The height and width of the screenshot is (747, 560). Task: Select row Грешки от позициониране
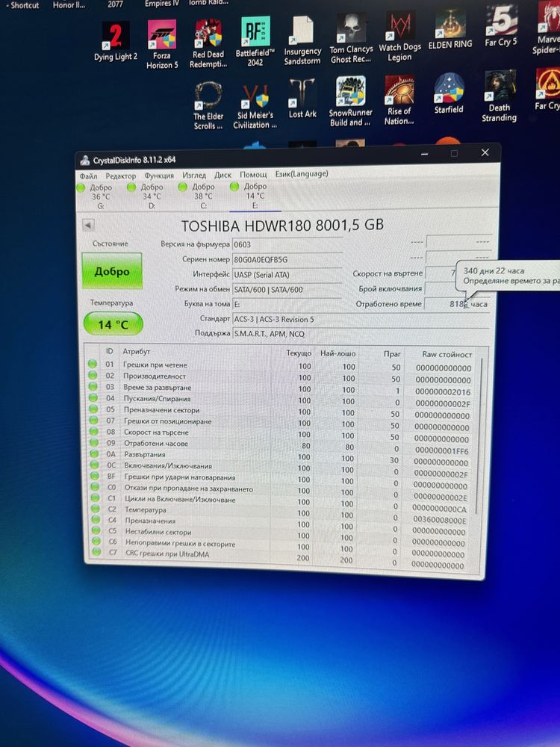click(280, 423)
